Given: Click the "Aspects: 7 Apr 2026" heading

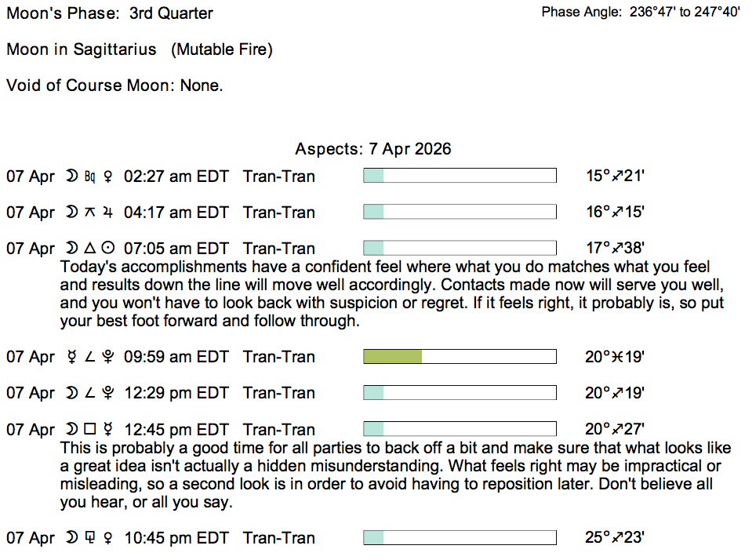Looking at the screenshot, I should click(x=373, y=149).
